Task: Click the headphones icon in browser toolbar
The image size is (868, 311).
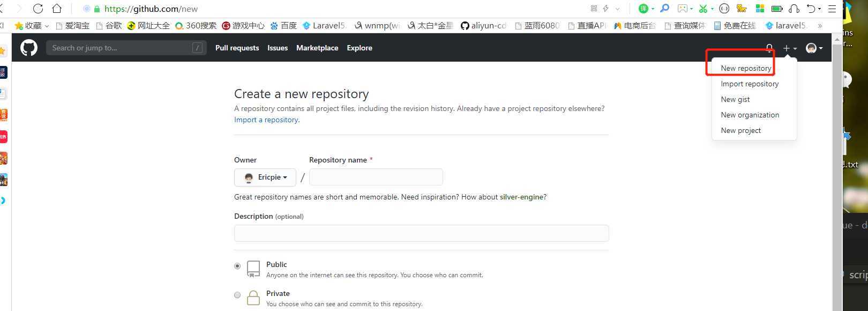Action: click(x=795, y=9)
